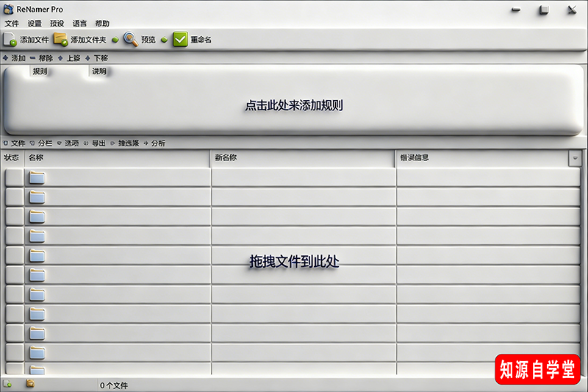The height and width of the screenshot is (392, 588).
Task: Open the 导出 dropdown
Action: (x=96, y=143)
